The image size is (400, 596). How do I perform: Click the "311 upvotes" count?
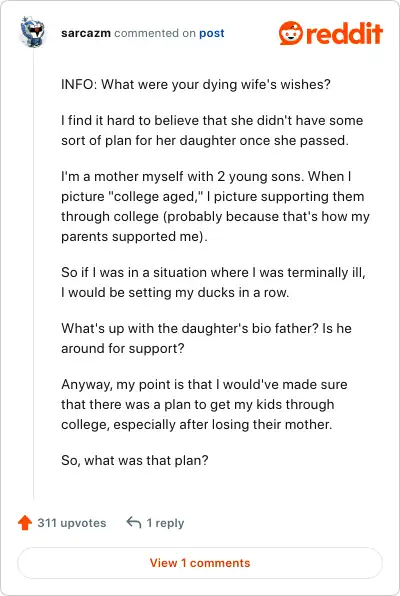coord(71,523)
